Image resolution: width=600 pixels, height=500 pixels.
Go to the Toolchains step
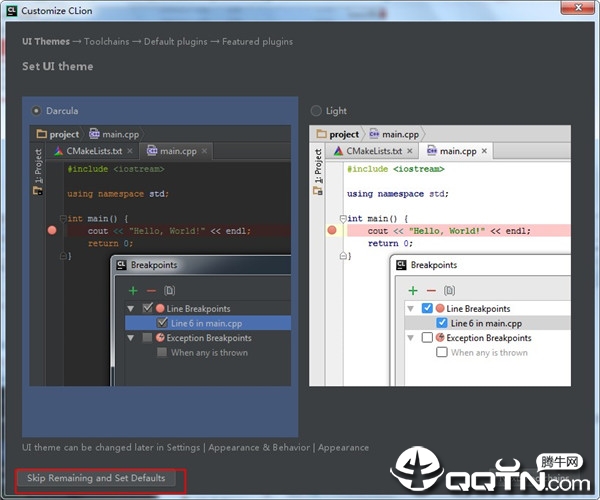[107, 42]
